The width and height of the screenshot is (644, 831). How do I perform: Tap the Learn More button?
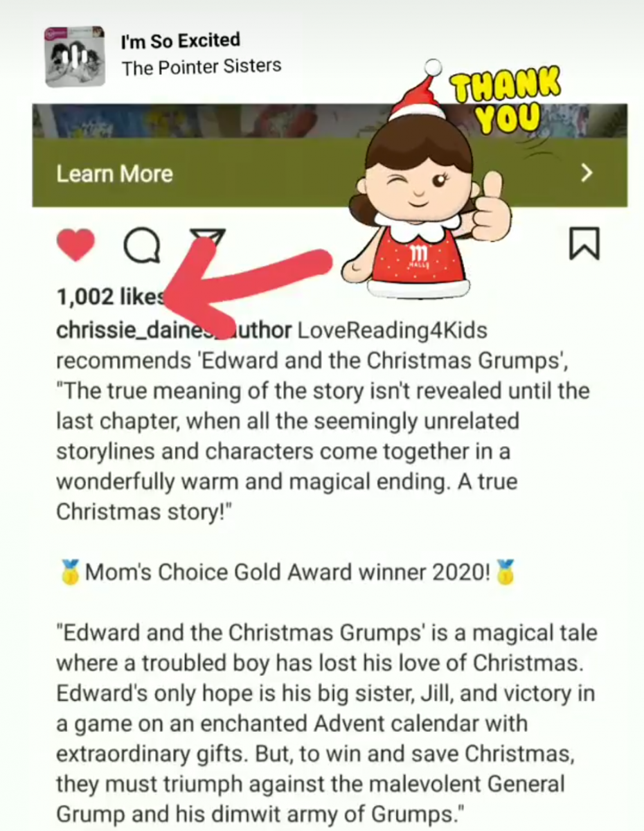[330, 173]
